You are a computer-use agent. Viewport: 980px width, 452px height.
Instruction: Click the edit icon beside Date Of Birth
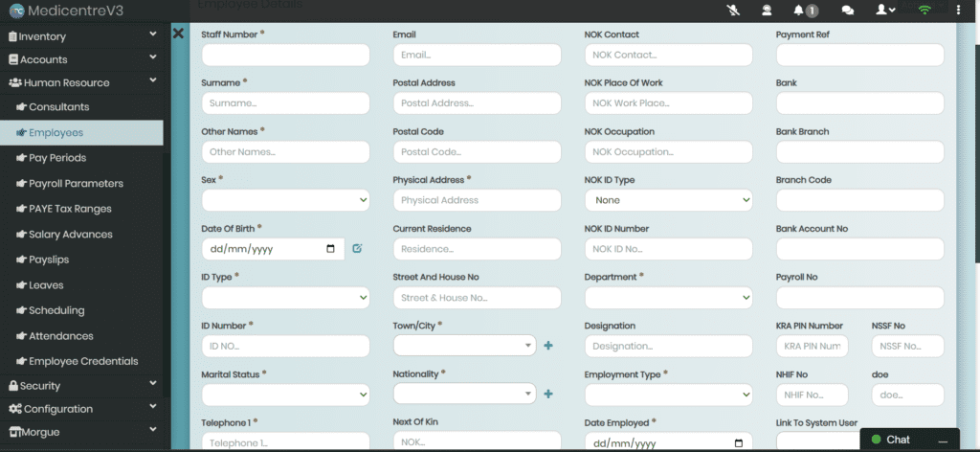tap(357, 248)
